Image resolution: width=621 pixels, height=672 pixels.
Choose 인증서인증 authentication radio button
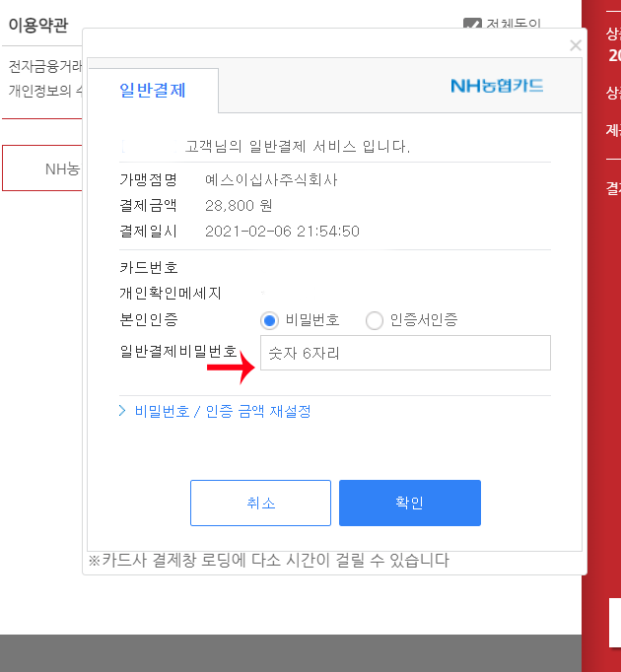374,320
